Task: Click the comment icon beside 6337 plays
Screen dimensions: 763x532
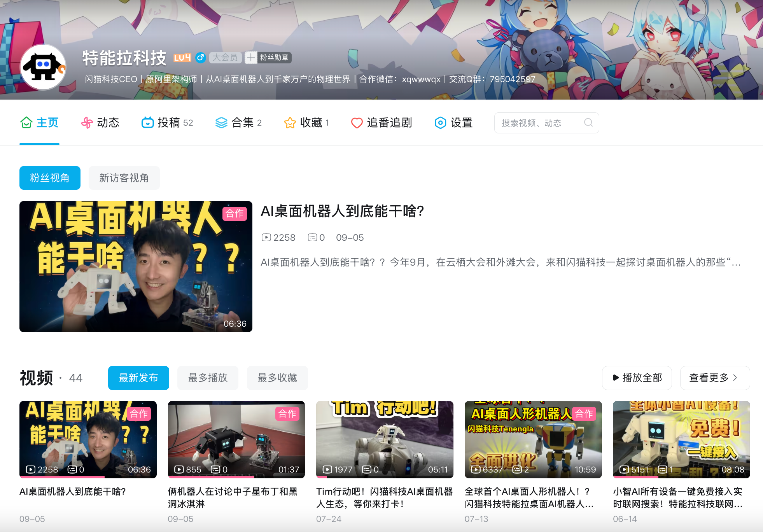Action: coord(517,469)
